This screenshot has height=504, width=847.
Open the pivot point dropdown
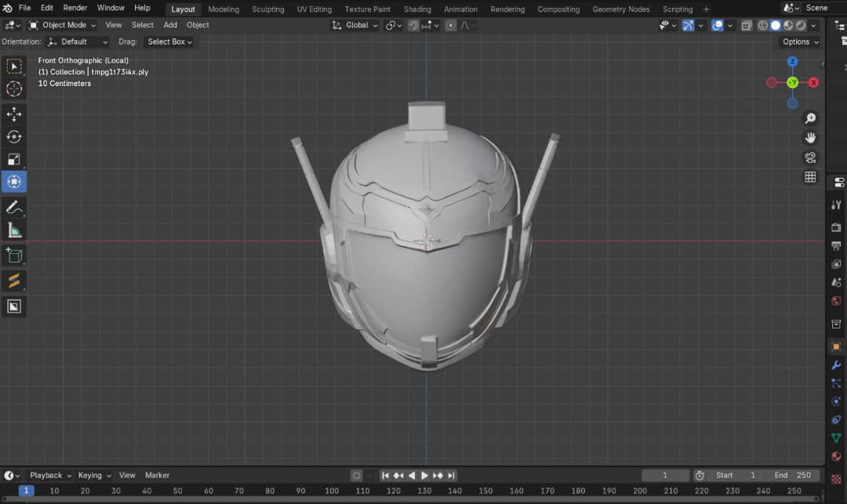(393, 25)
